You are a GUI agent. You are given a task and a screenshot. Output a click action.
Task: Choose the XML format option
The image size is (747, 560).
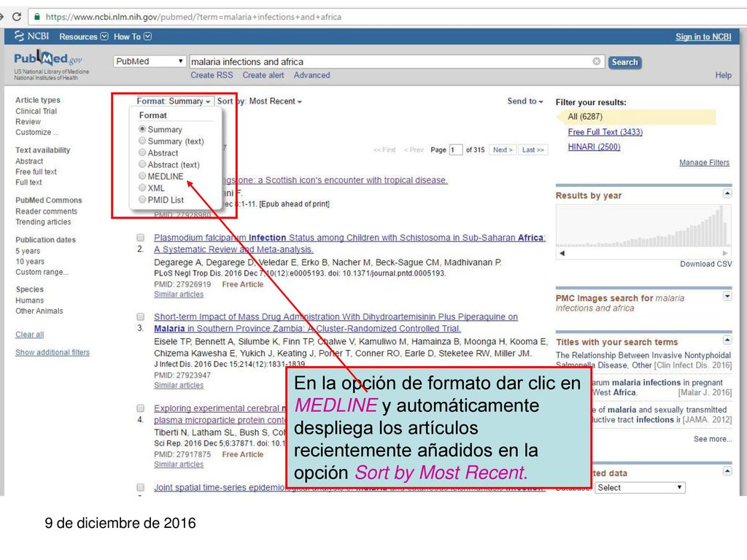click(x=142, y=187)
